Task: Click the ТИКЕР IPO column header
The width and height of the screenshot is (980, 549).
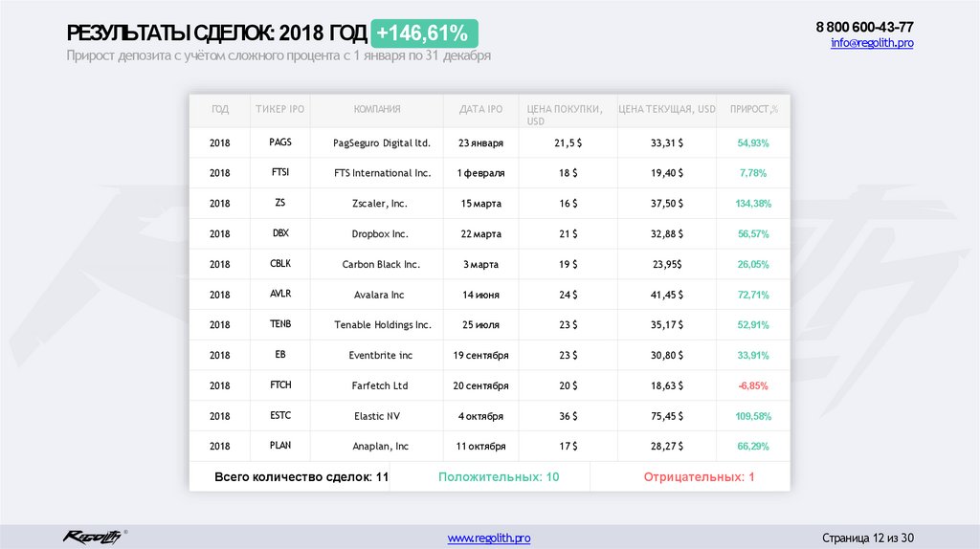Action: click(x=280, y=109)
